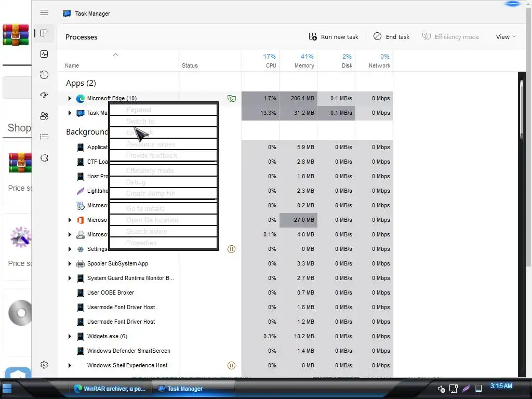Viewport: 532px width, 399px height.
Task: Open the Windows Start button on taskbar
Action: tap(7, 389)
